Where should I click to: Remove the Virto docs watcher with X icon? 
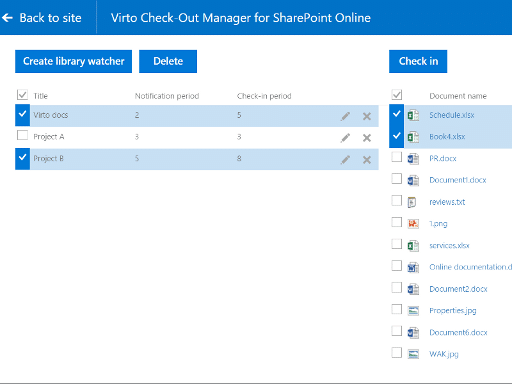(x=367, y=116)
